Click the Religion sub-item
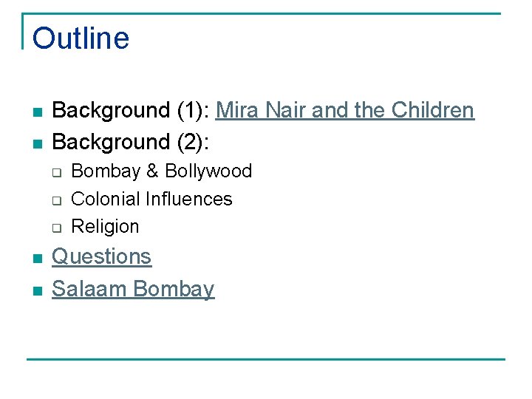Screen dimensions: 532x399 (105, 226)
